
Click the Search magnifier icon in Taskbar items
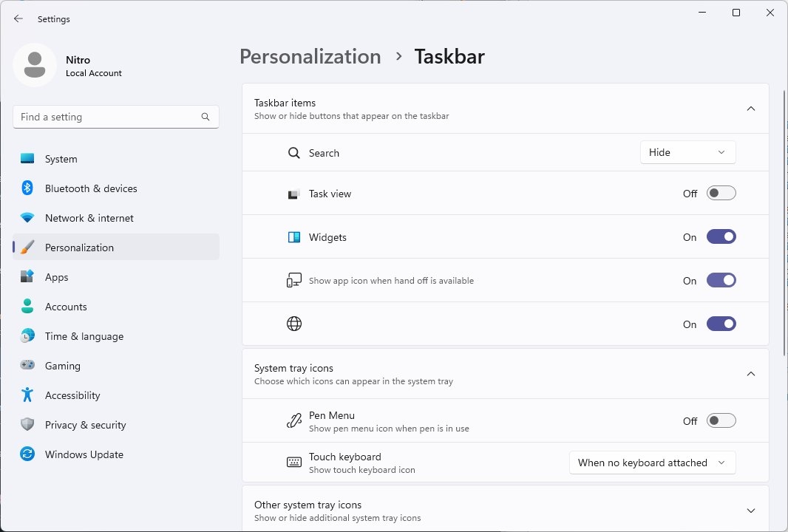click(x=294, y=153)
